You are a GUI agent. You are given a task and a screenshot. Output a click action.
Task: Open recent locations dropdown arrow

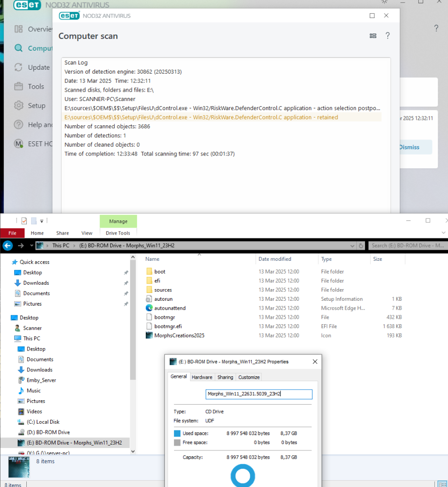coord(31,246)
